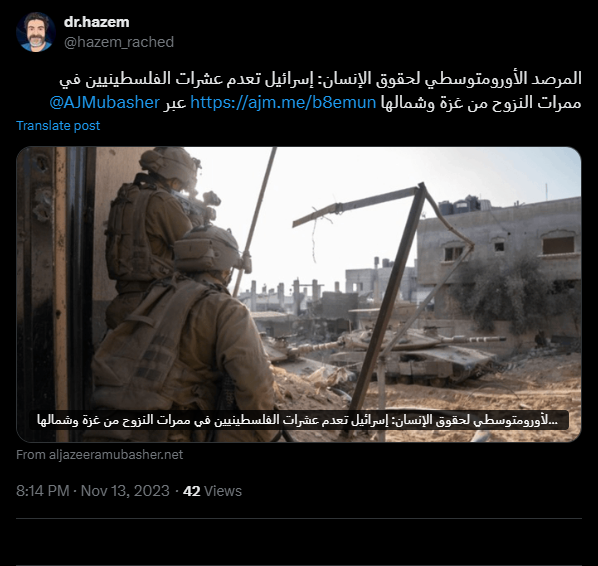Viewport: 598px width, 566px height.
Task: Click the Arabic tweet text before the link
Action: pyautogui.click(x=481, y=103)
